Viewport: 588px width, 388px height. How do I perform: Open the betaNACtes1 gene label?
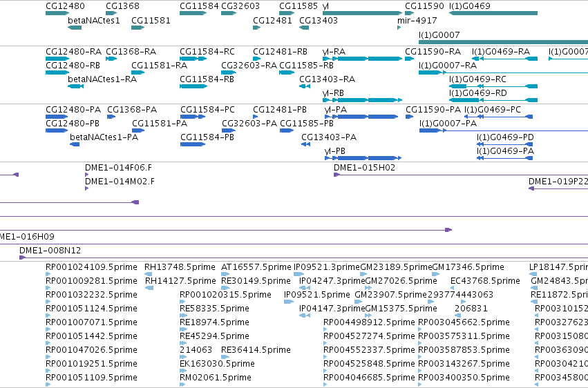[94, 21]
